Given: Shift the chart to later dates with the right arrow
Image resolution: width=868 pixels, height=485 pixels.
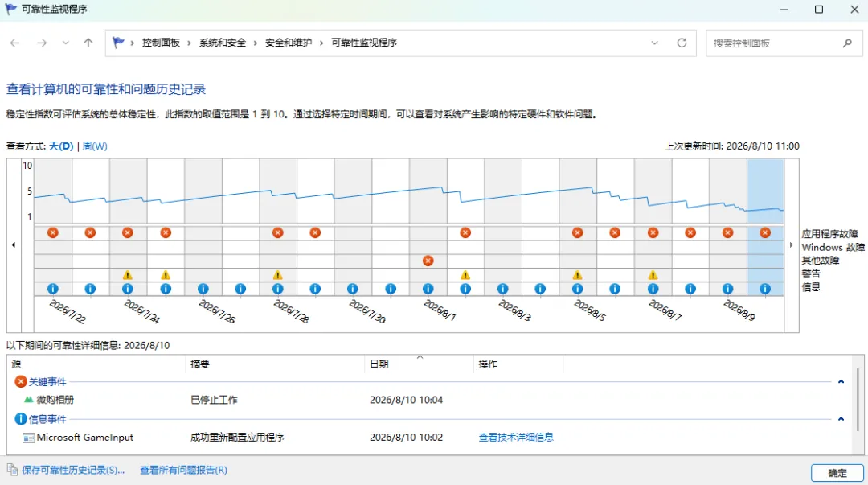Looking at the screenshot, I should [792, 245].
